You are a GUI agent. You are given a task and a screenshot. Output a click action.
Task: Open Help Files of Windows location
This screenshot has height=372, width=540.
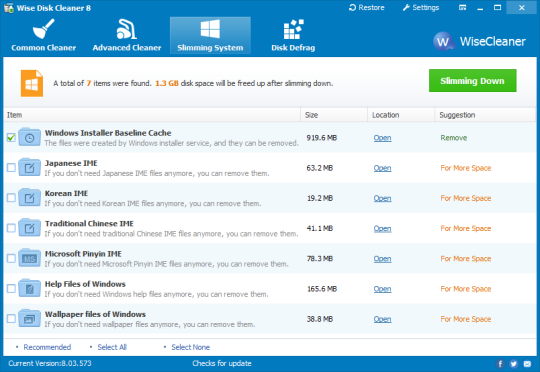382,289
